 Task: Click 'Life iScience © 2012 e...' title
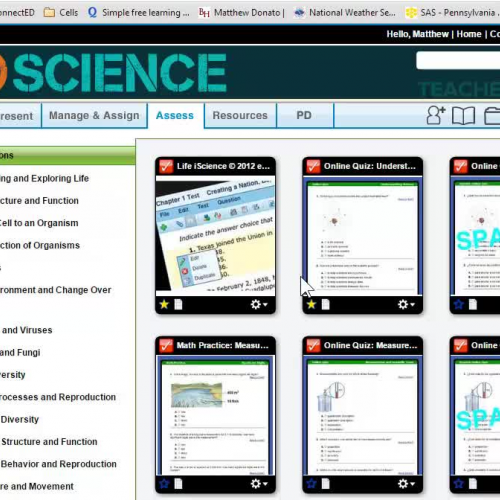(223, 166)
